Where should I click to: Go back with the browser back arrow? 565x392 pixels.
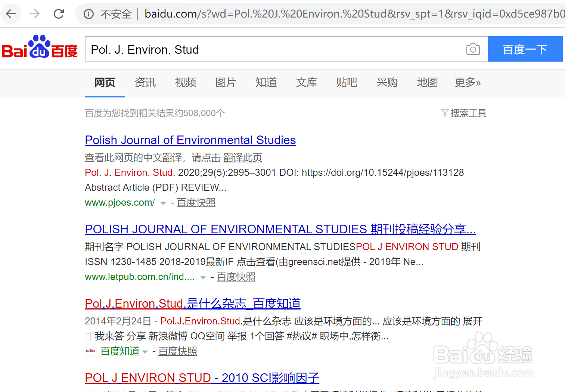pos(11,14)
